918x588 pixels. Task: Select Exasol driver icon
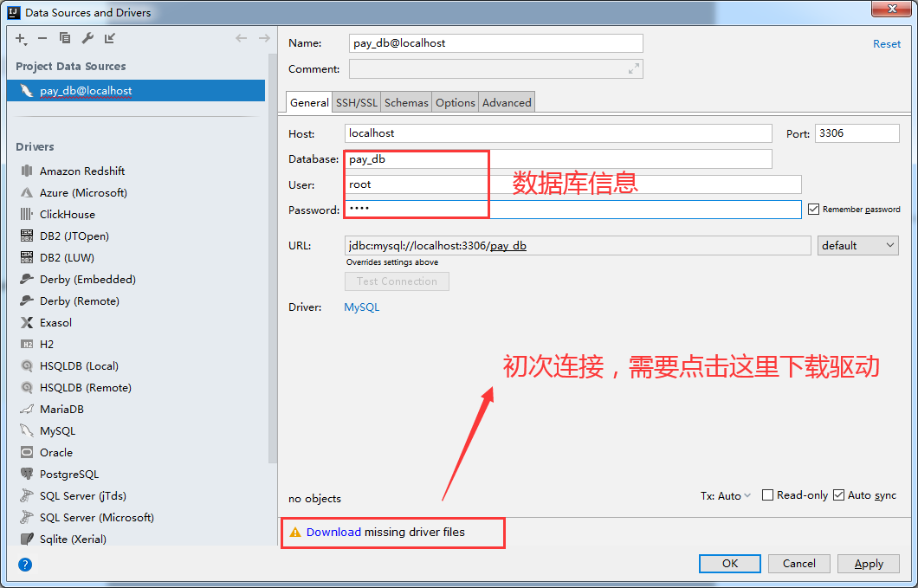pos(27,322)
